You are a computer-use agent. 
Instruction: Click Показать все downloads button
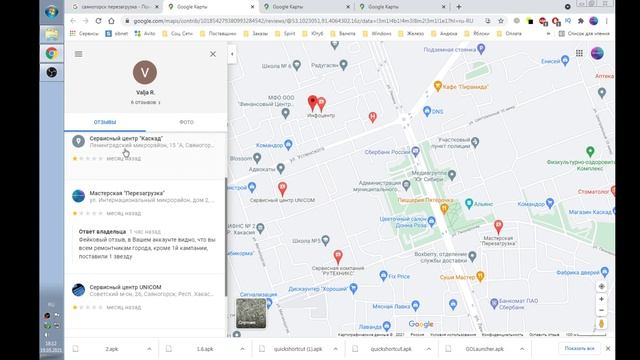pyautogui.click(x=579, y=349)
